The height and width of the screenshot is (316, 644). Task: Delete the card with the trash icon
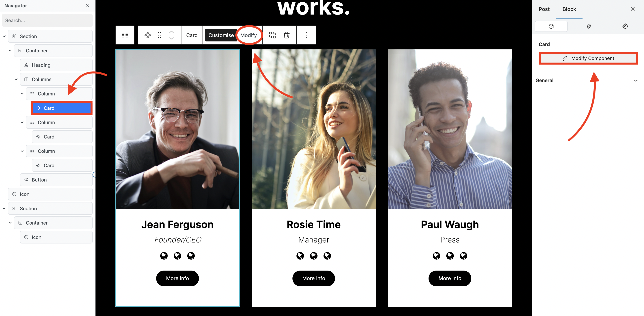click(x=286, y=35)
